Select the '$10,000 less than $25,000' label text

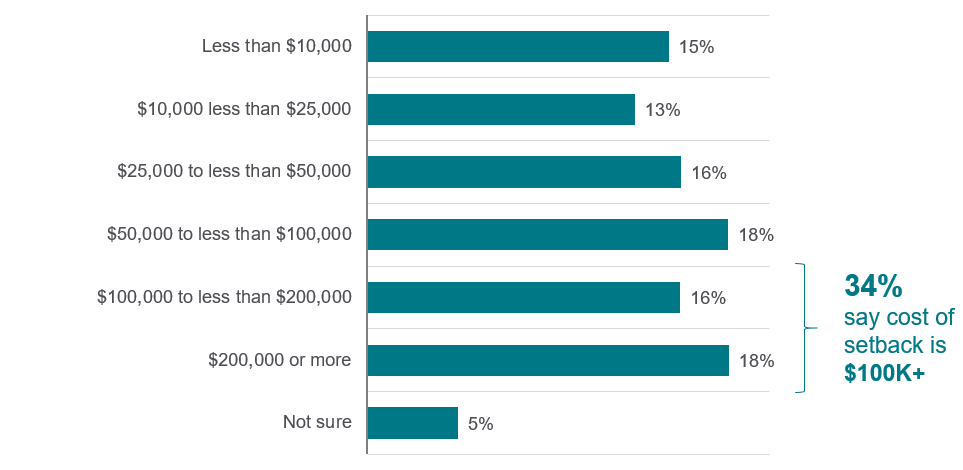(244, 109)
